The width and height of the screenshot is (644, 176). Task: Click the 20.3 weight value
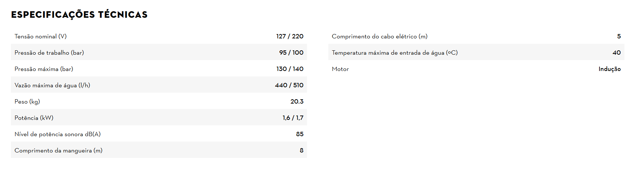pos(297,101)
